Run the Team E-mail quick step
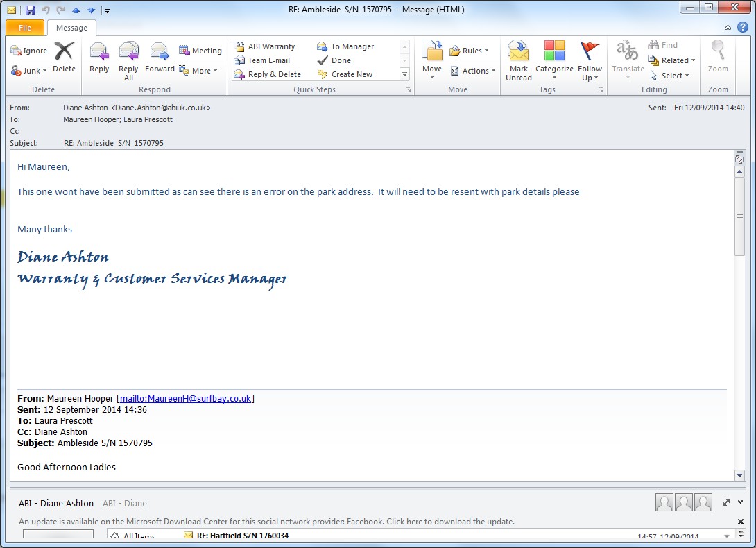The image size is (756, 548). point(262,60)
